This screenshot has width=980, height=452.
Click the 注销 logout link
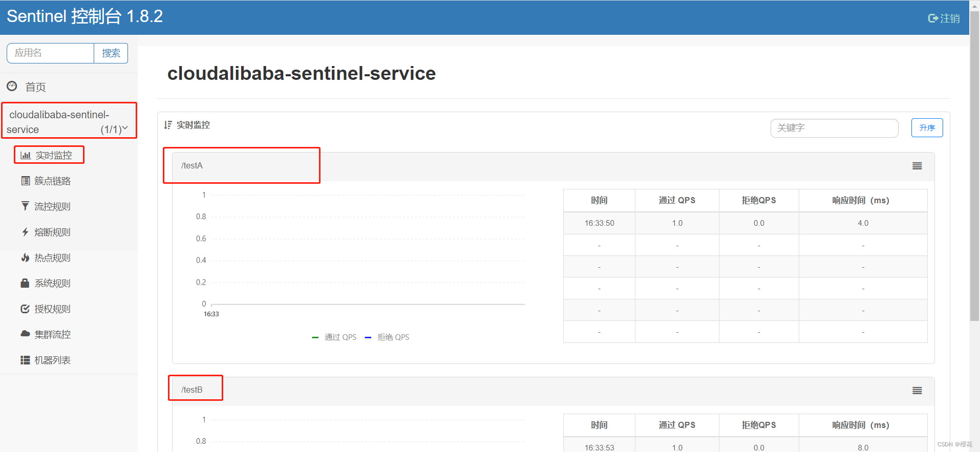[x=949, y=18]
